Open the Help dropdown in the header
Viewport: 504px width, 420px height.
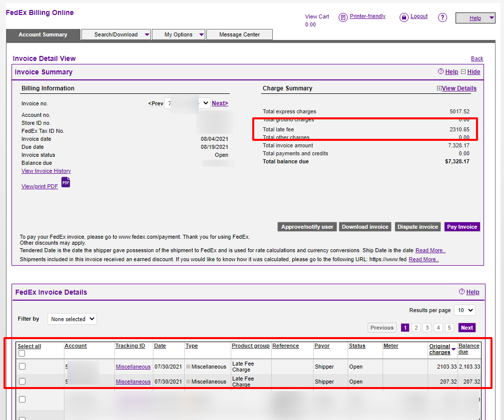click(475, 18)
